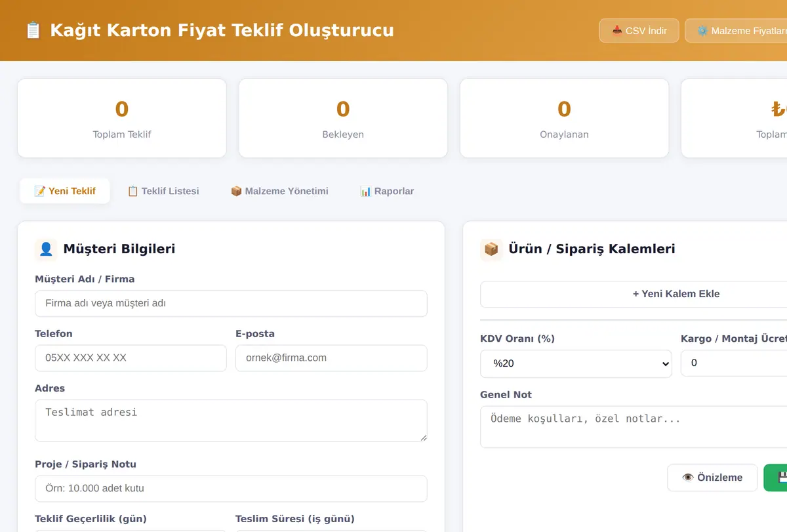Click the Proje / Sipariş Notu field
Viewport: 787px width, 532px height.
tap(231, 489)
